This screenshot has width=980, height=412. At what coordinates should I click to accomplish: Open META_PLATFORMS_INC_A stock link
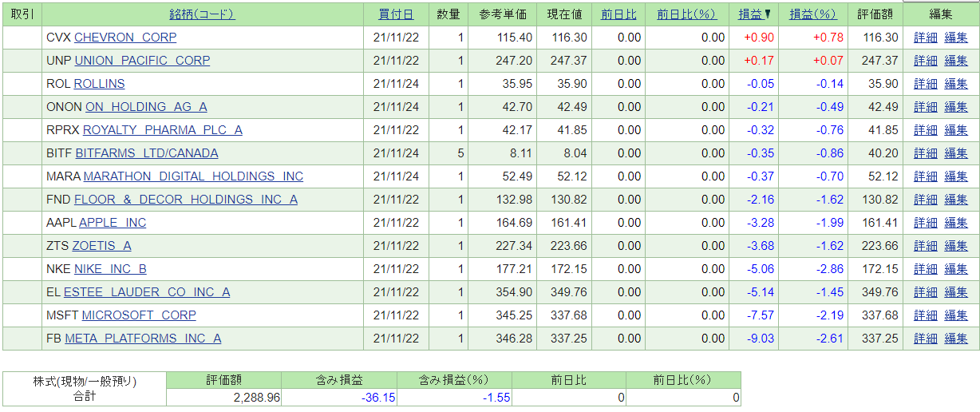pos(143,339)
